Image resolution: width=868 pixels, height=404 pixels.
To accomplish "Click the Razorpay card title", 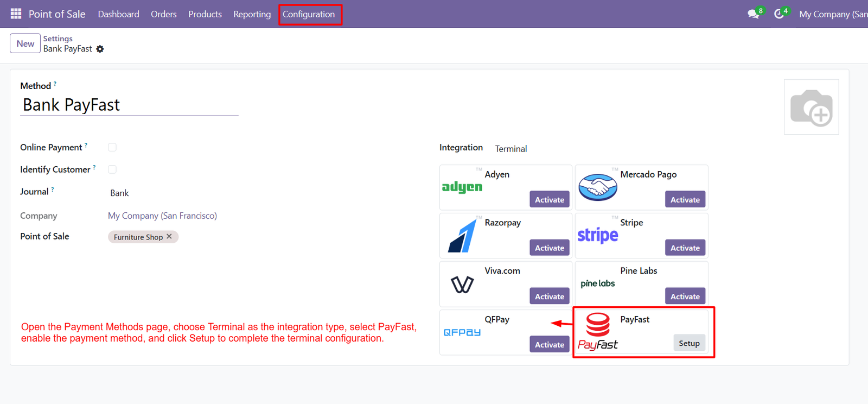I will pos(502,223).
